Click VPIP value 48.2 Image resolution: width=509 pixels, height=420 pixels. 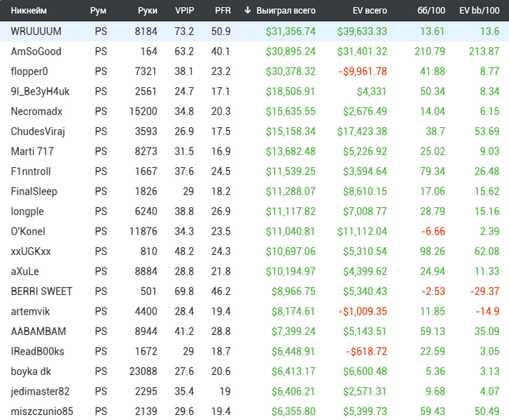pyautogui.click(x=184, y=251)
